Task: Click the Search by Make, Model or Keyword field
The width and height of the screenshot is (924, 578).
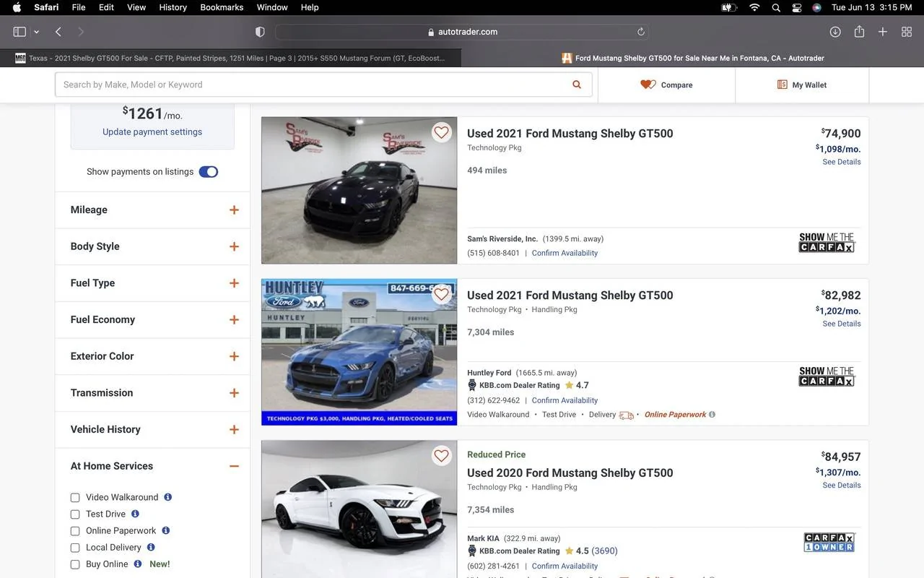Action: click(323, 85)
